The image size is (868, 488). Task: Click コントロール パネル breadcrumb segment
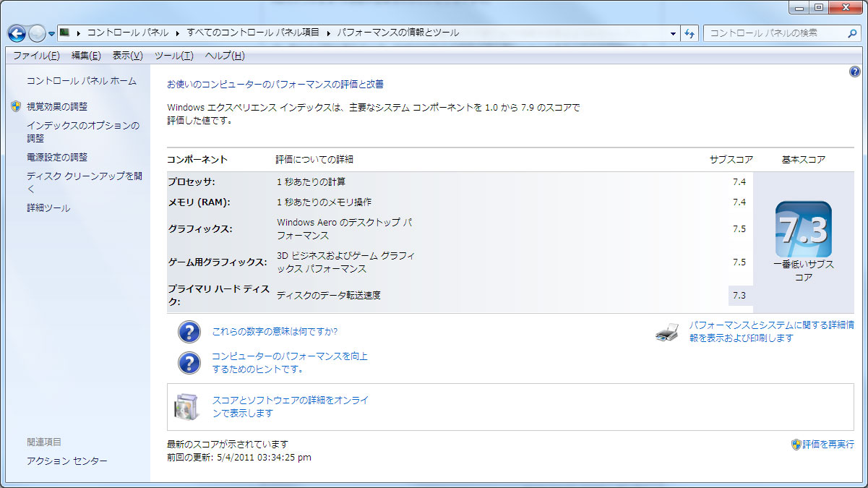coord(128,33)
